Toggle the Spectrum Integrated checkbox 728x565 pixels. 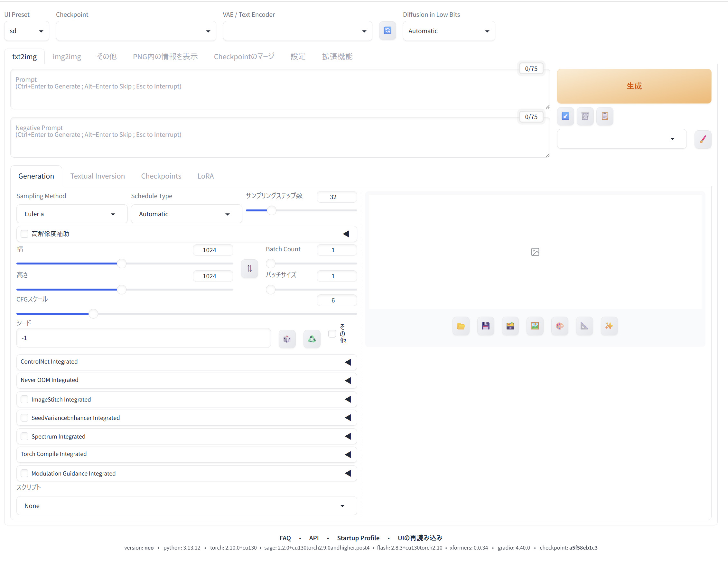[x=24, y=436]
